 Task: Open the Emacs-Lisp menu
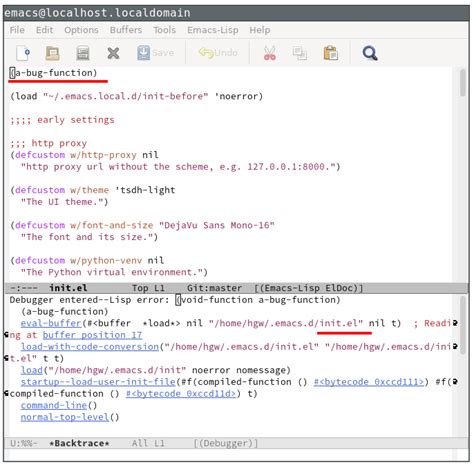213,30
